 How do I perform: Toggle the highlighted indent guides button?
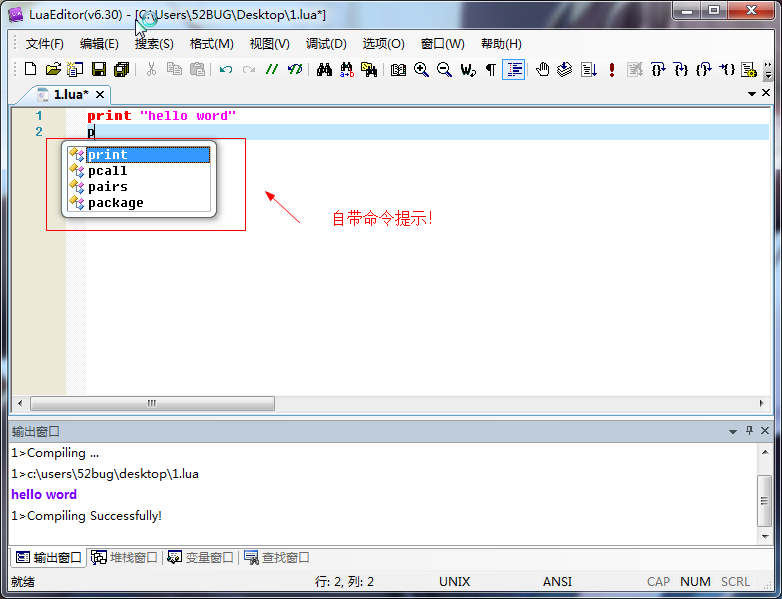(x=514, y=69)
